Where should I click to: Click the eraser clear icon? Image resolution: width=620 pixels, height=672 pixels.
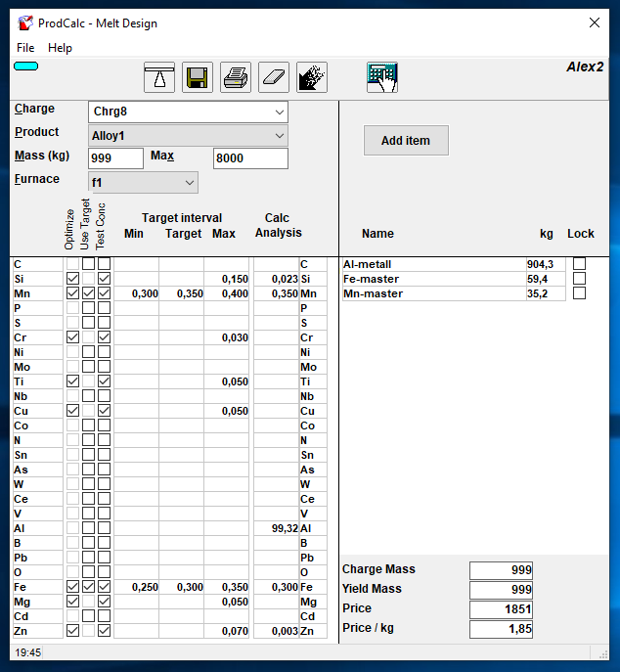[274, 77]
